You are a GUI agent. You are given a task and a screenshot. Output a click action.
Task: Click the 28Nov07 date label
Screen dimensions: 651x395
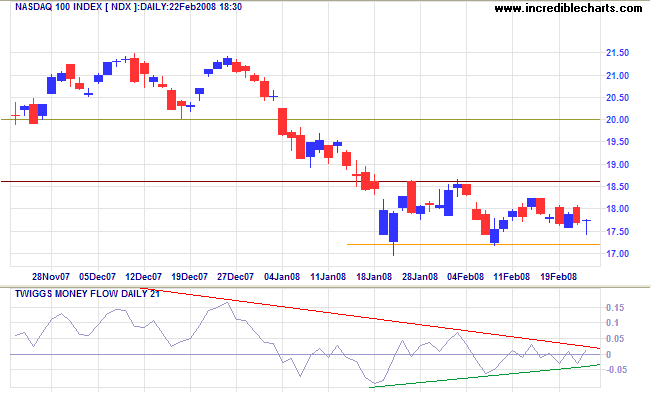[51, 277]
